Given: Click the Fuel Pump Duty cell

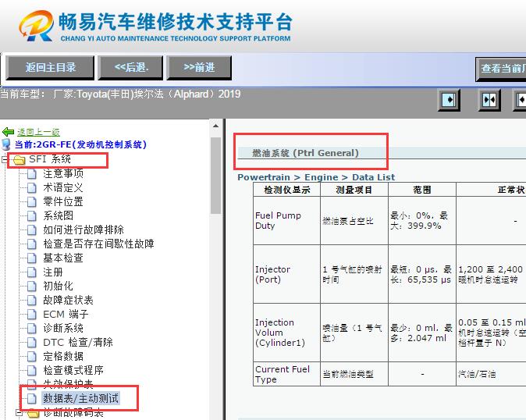Looking at the screenshot, I should [x=287, y=220].
